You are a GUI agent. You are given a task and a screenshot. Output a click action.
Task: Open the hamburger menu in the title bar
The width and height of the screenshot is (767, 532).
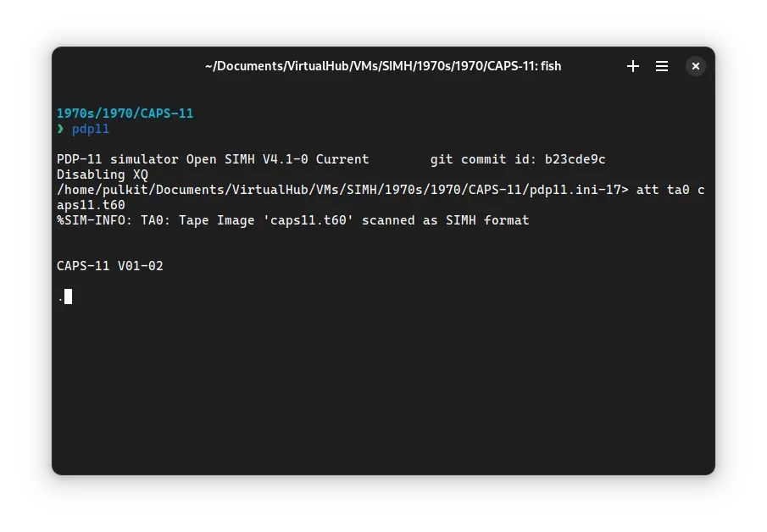coord(662,66)
